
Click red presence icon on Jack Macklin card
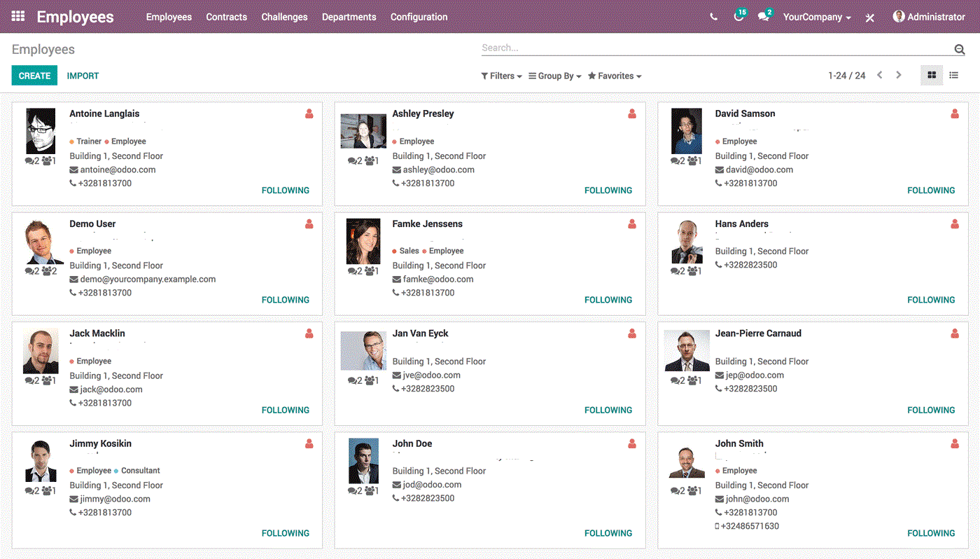[309, 333]
